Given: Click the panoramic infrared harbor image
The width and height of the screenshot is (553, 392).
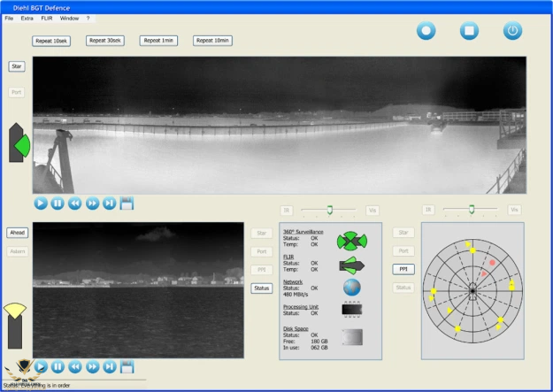Looking at the screenshot, I should 280,125.
